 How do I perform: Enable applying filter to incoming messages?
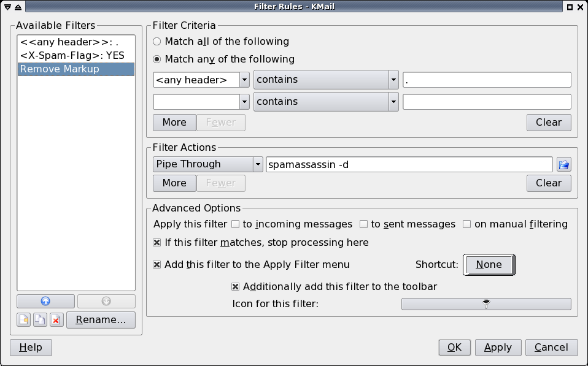click(x=235, y=224)
